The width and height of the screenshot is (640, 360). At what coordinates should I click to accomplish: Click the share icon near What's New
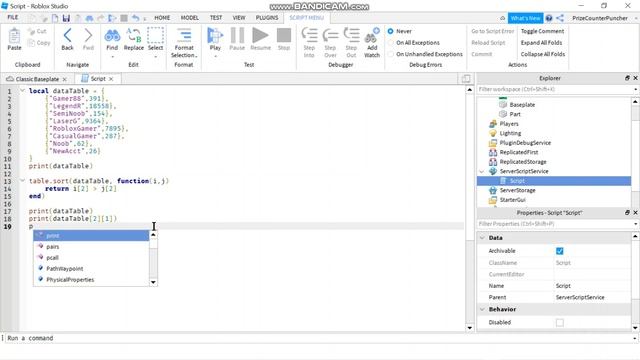pyautogui.click(x=560, y=18)
